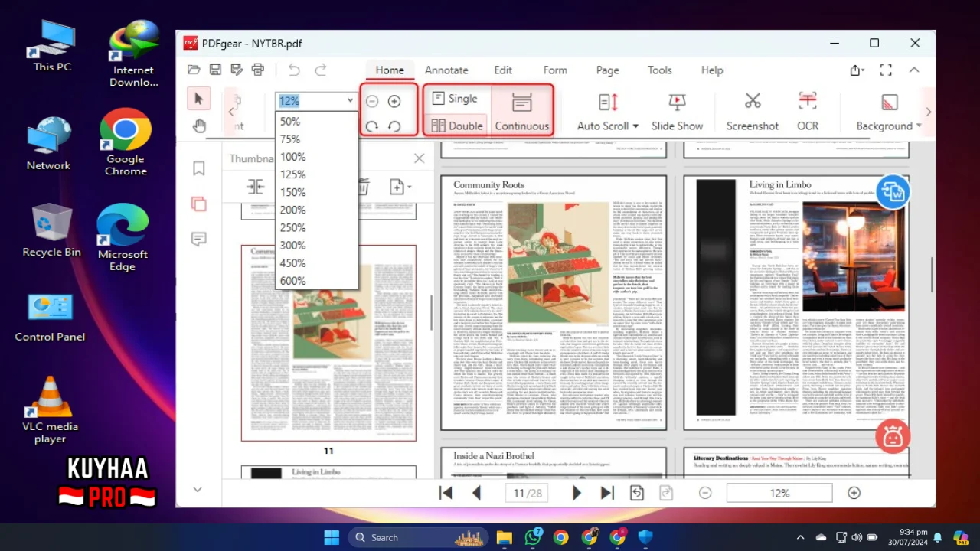Image resolution: width=980 pixels, height=551 pixels.
Task: Select page 11 thumbnail
Action: [x=328, y=343]
